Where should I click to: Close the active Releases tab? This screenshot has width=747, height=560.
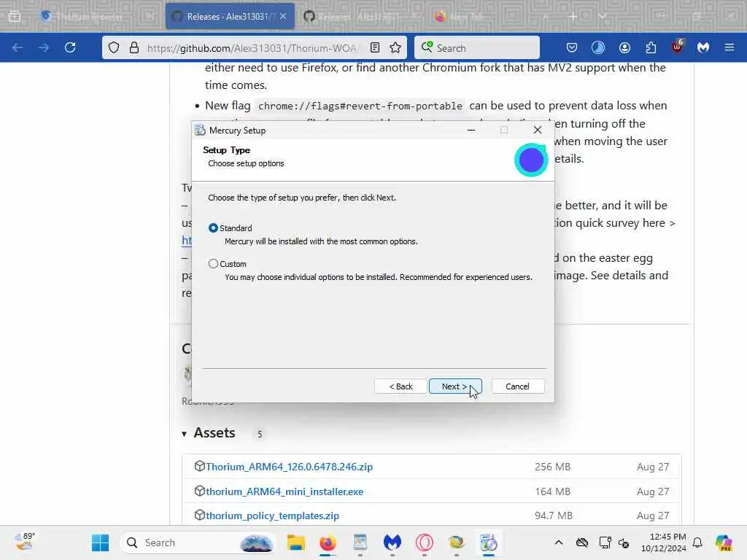click(x=283, y=16)
